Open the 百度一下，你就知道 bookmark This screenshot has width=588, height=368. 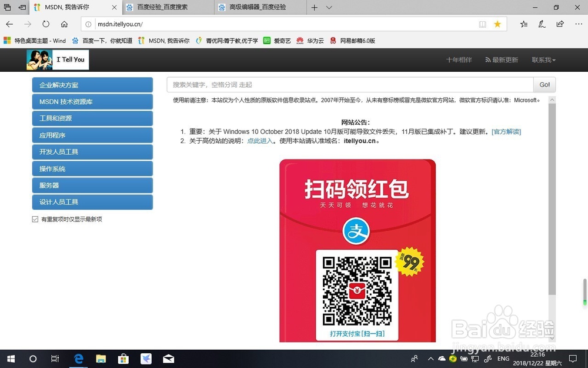[102, 41]
